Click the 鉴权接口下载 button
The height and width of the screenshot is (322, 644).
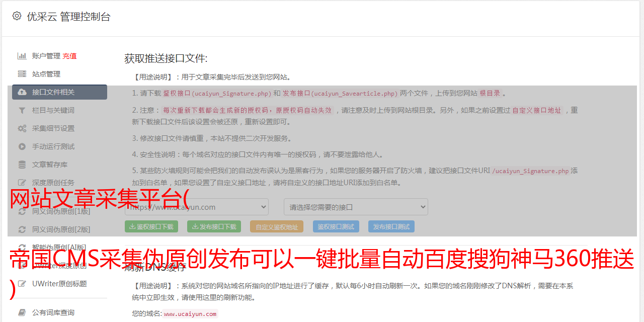[x=151, y=226]
